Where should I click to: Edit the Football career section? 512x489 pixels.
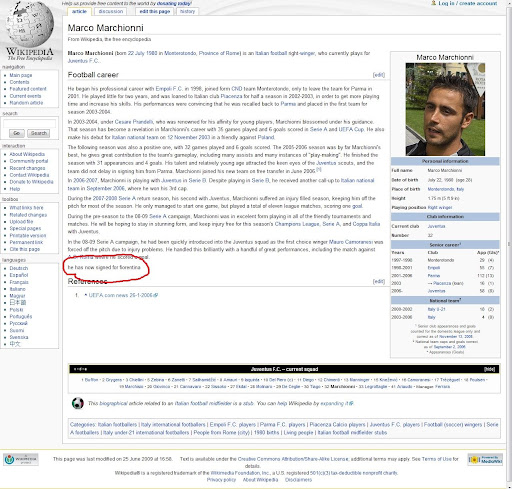379,75
